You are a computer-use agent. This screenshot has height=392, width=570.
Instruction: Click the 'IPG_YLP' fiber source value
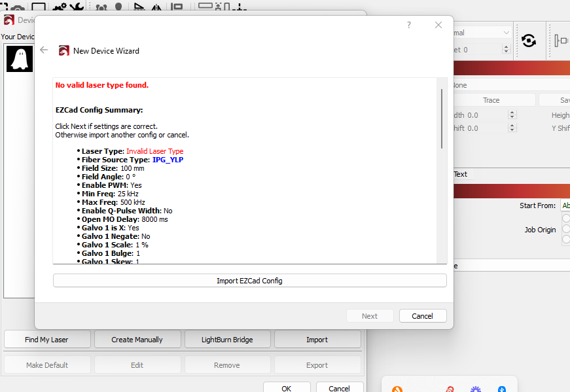click(168, 160)
